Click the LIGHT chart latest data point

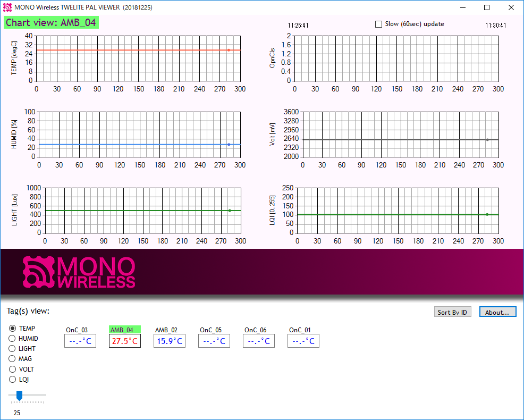pyautogui.click(x=230, y=211)
